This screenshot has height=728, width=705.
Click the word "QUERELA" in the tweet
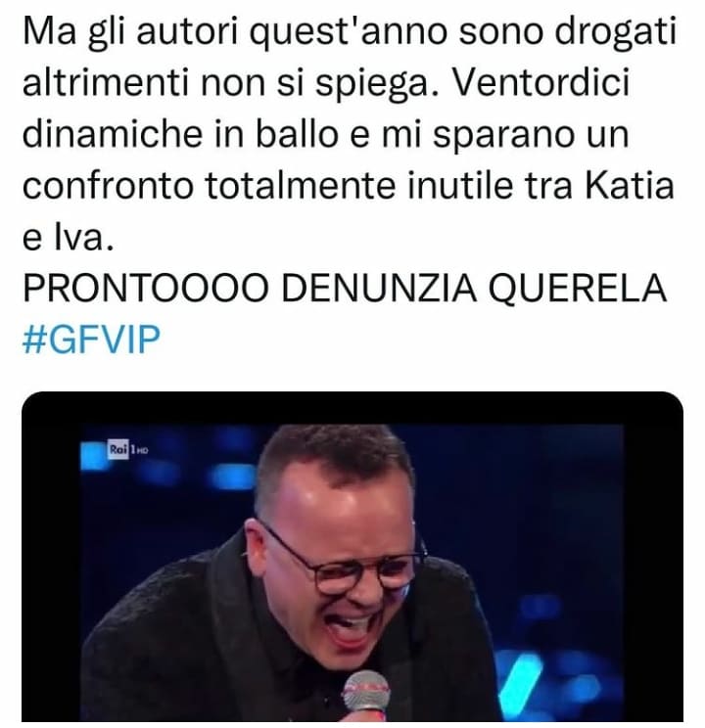[578, 288]
